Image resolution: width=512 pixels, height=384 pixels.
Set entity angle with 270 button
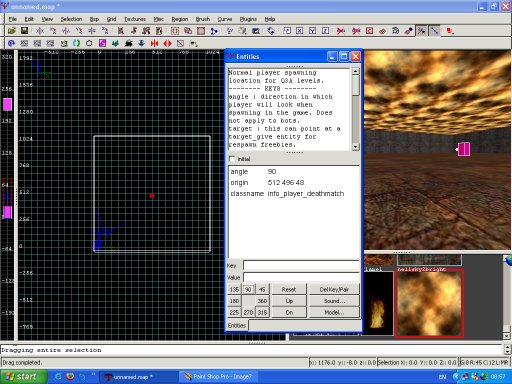point(248,312)
